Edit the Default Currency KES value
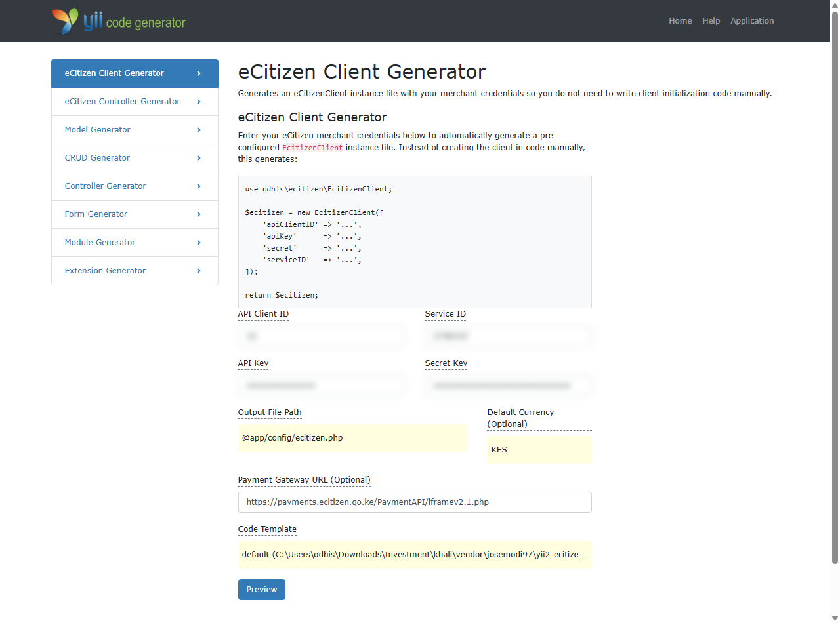 [x=539, y=450]
